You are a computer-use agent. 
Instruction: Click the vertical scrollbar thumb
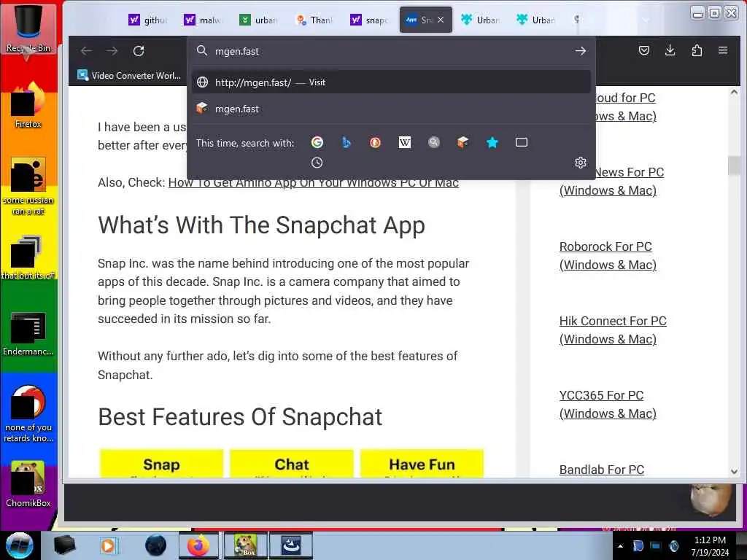pyautogui.click(x=734, y=166)
